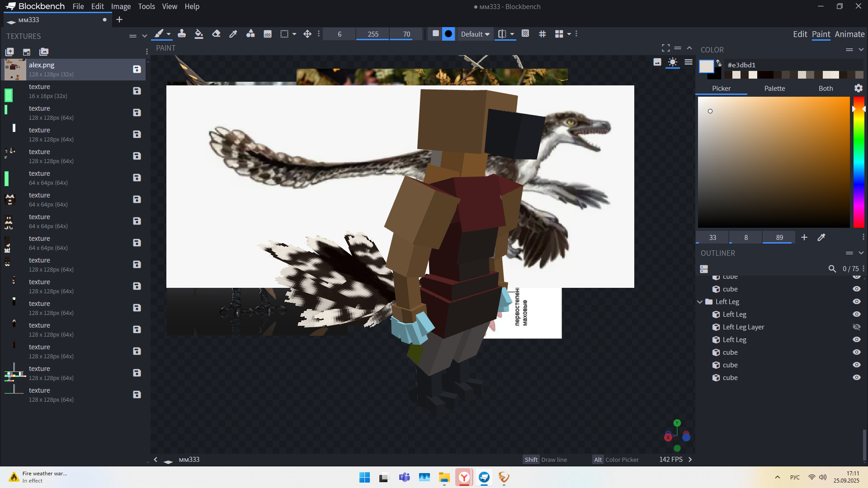Select the Move tool in toolbar

click(307, 34)
